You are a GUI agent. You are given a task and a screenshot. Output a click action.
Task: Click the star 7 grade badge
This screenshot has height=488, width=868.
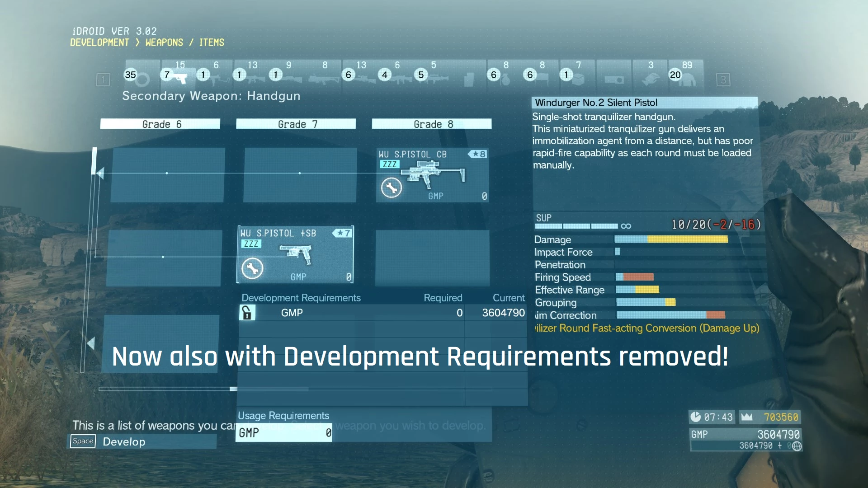point(342,233)
